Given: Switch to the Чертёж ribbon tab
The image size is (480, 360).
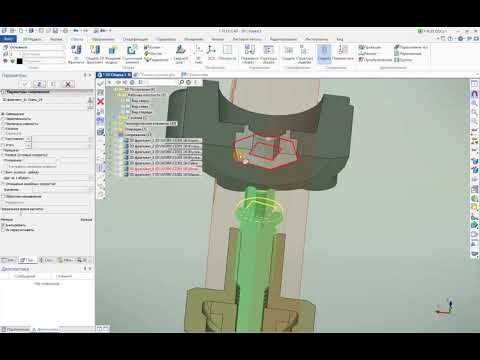Looking at the screenshot, I should pos(56,39).
